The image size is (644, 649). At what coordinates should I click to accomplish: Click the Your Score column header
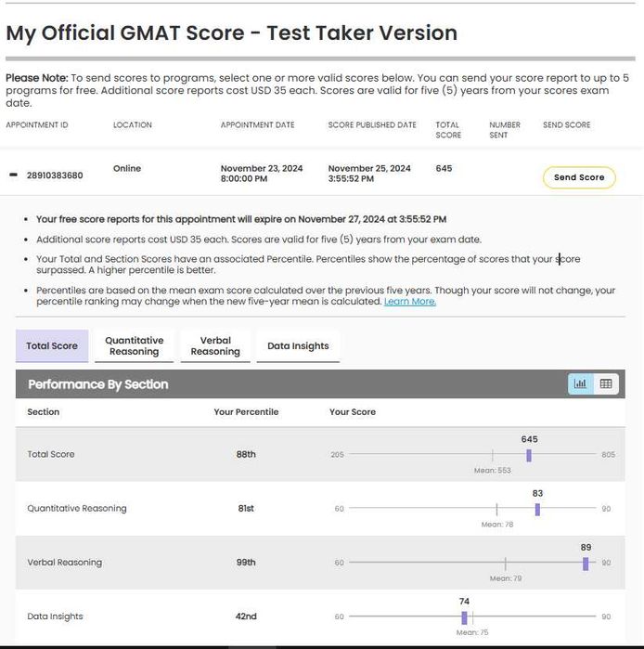(x=353, y=412)
